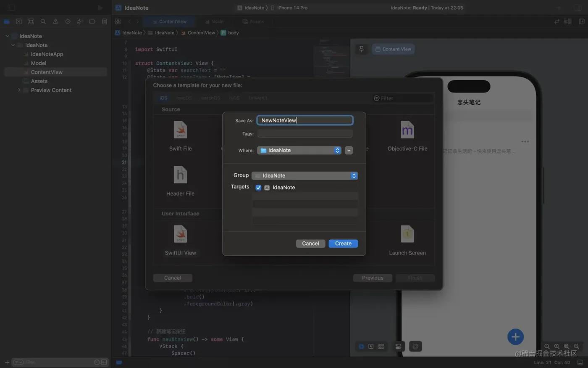This screenshot has width=588, height=368.
Task: Zoom in the preview canvas
Action: 576,347
